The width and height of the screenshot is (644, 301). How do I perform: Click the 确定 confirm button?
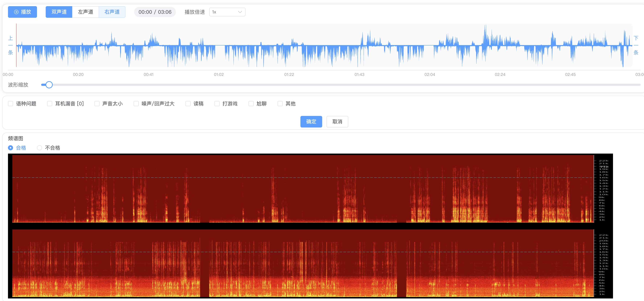[x=311, y=122]
